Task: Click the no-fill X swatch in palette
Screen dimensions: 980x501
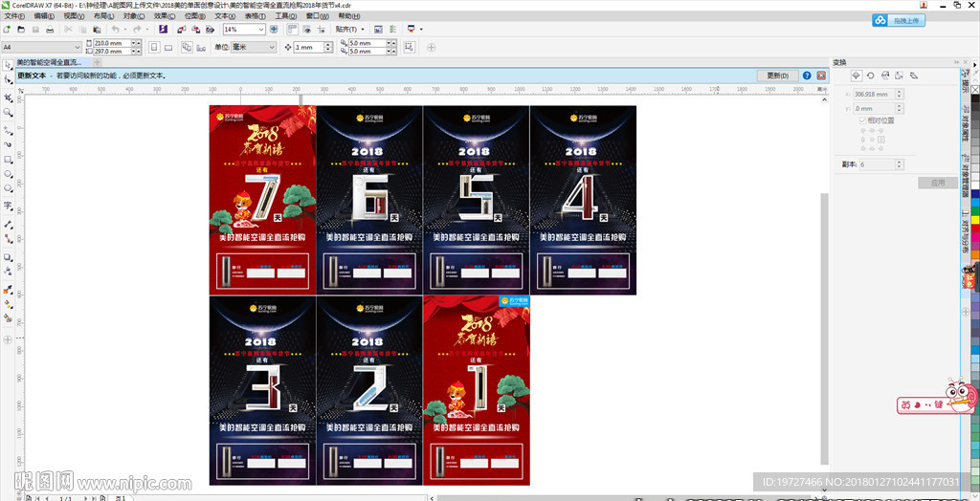Action: pos(975,90)
